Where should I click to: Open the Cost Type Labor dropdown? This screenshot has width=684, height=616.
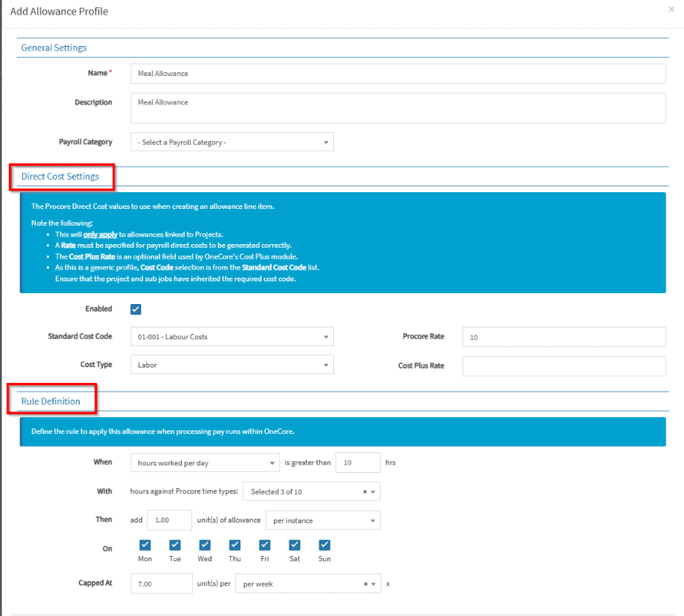pos(232,365)
